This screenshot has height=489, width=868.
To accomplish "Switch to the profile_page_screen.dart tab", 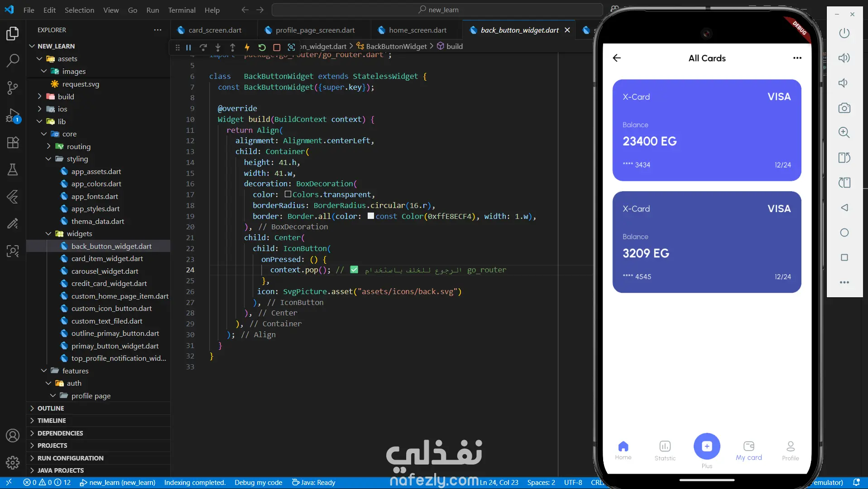I will (x=315, y=30).
